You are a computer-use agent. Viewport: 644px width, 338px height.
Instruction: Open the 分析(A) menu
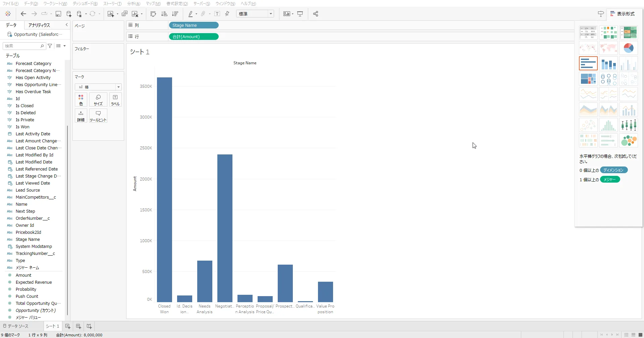[x=133, y=3]
